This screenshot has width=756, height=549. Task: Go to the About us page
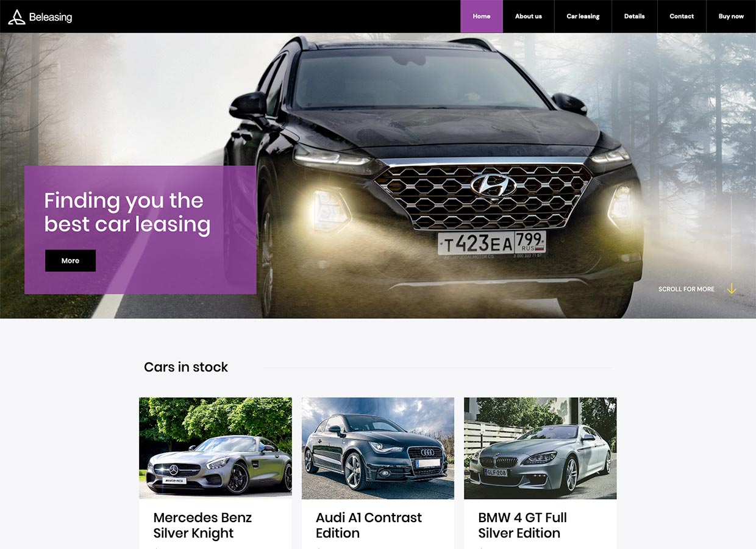[529, 16]
